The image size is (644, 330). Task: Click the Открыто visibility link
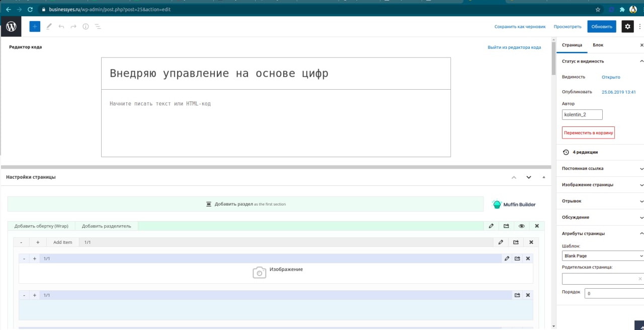[611, 77]
